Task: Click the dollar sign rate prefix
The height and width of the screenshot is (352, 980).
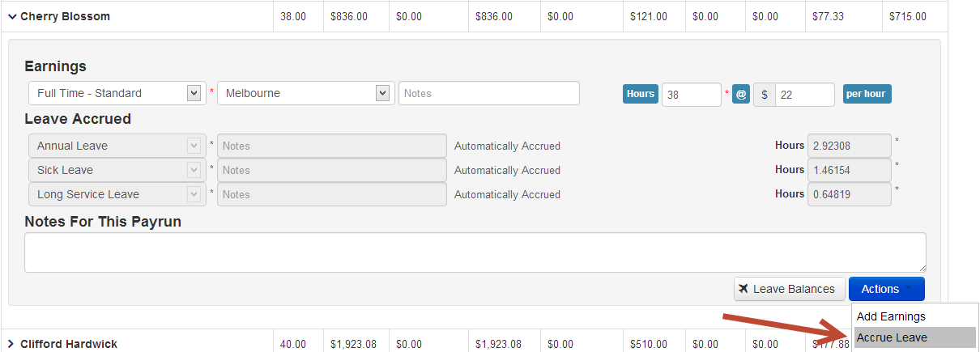Action: [765, 94]
